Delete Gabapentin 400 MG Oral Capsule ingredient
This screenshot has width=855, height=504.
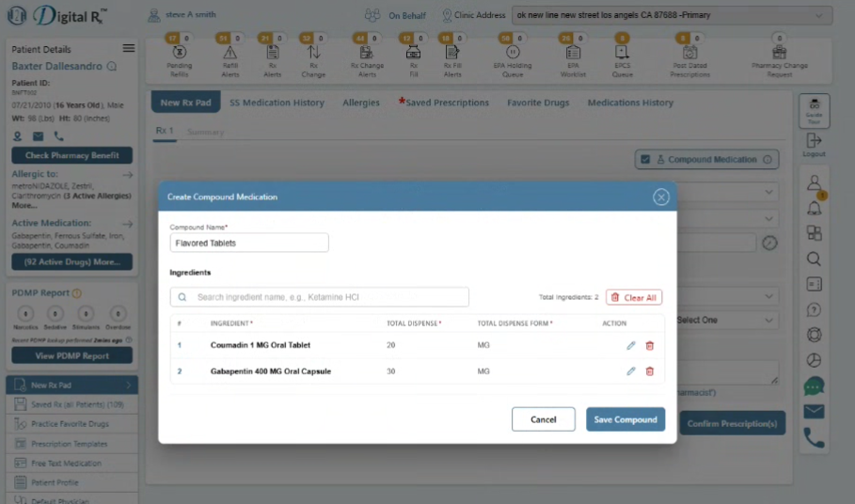point(649,371)
